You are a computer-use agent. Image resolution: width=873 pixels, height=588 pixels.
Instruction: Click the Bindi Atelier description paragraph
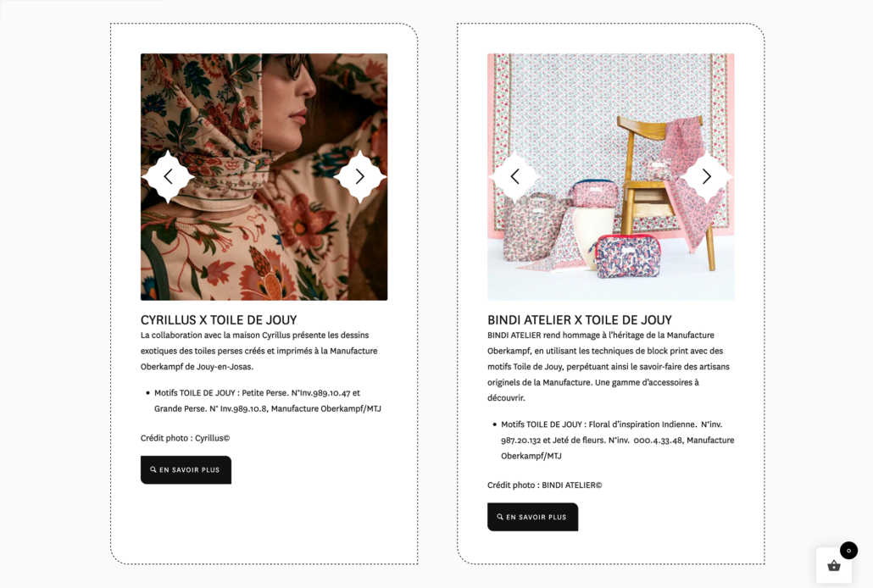(609, 366)
